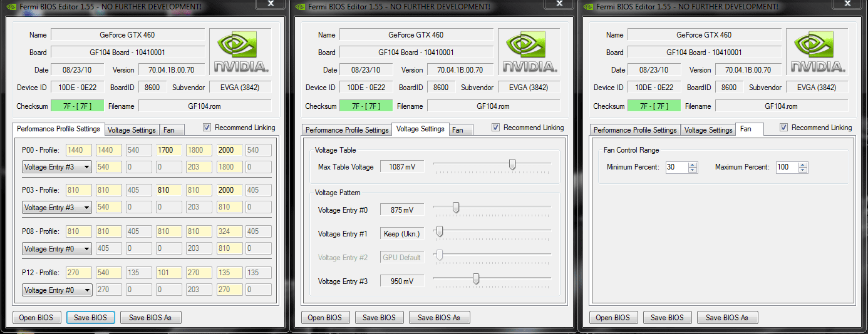The image size is (868, 334).
Task: Click the Voltage Entry #1 slider handle
Action: click(440, 231)
